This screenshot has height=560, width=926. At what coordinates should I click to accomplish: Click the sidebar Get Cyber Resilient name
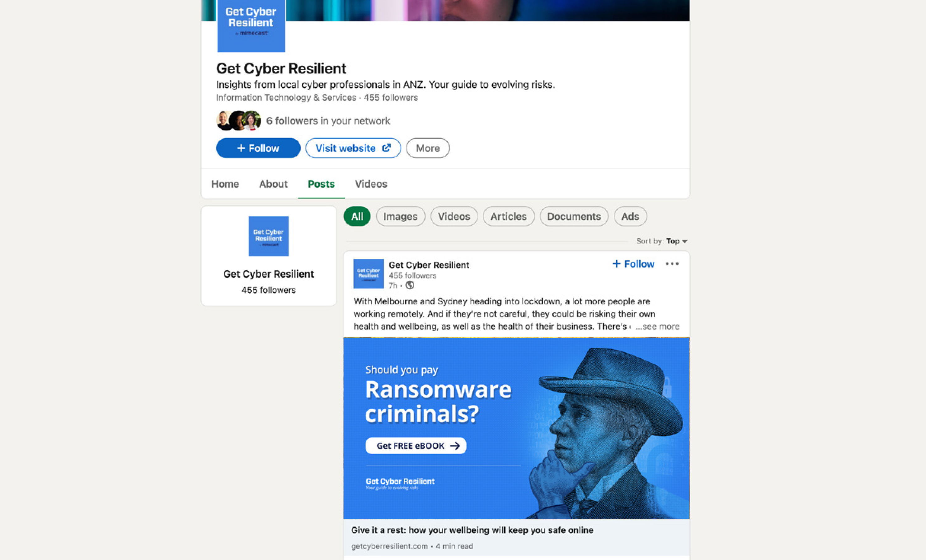(x=268, y=274)
